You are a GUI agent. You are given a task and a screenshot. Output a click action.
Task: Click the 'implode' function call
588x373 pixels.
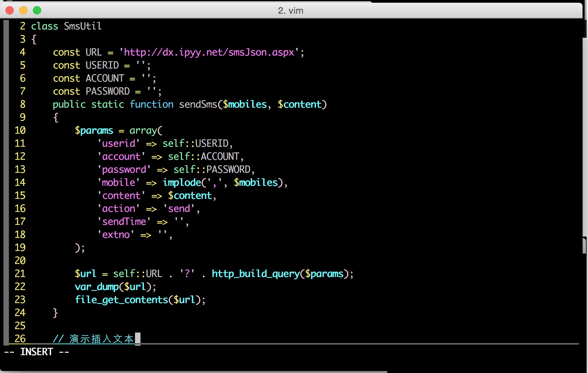click(x=182, y=182)
